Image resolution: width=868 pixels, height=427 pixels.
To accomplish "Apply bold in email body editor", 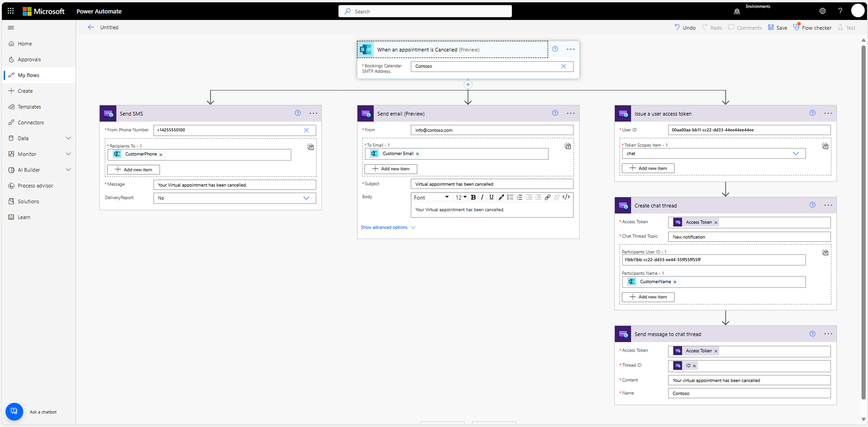I will 473,197.
